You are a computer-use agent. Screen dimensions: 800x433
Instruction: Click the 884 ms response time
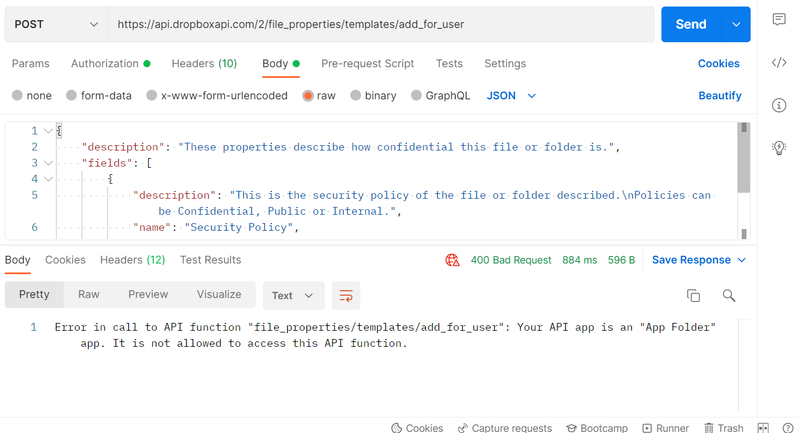point(580,260)
